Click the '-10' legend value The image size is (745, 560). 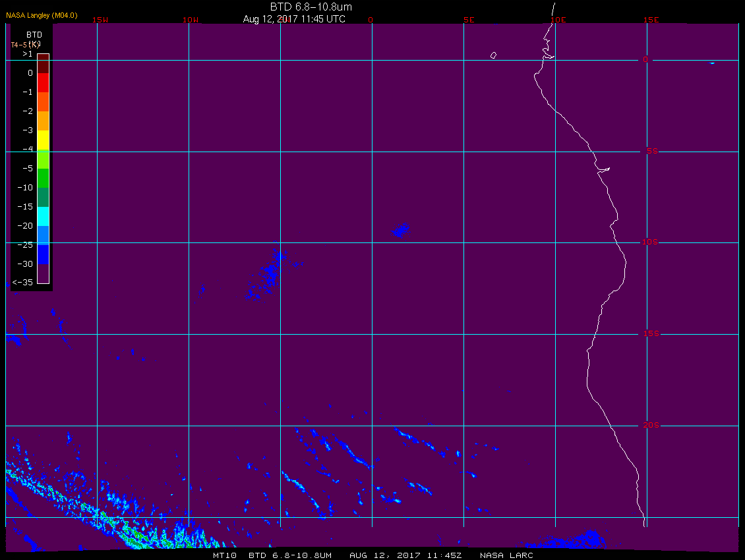[25, 188]
